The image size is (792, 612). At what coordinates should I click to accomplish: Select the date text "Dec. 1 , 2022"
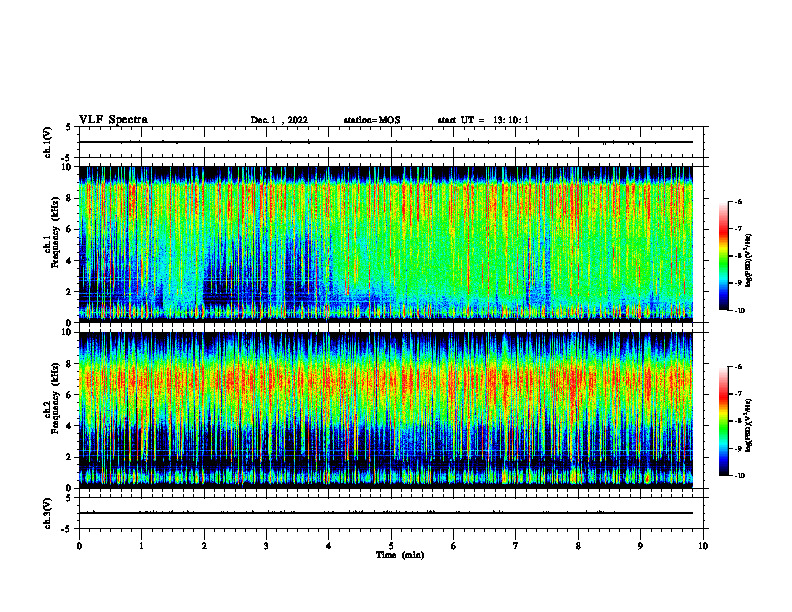[279, 120]
